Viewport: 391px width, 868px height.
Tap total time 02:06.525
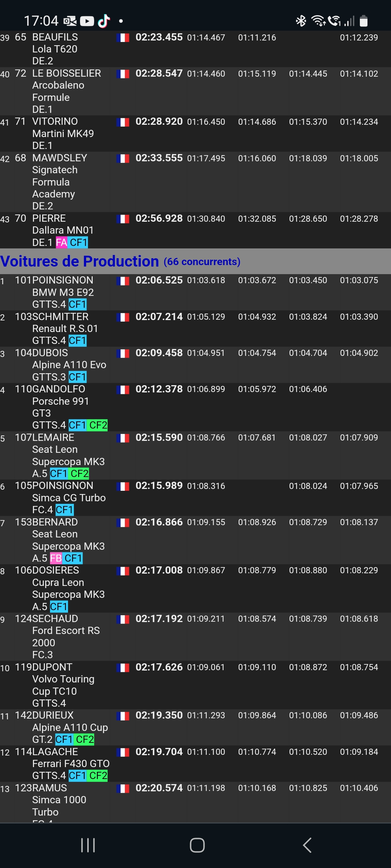click(159, 280)
